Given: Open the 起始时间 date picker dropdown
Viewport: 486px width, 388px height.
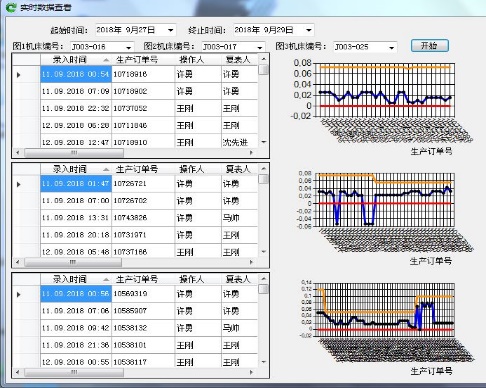Looking at the screenshot, I should point(171,30).
